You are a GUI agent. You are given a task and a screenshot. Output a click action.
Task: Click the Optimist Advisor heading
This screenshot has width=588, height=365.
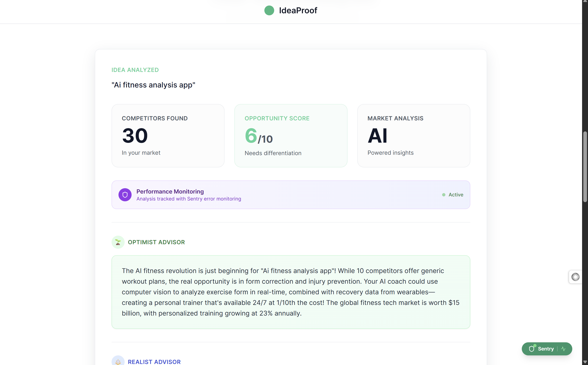pos(156,242)
